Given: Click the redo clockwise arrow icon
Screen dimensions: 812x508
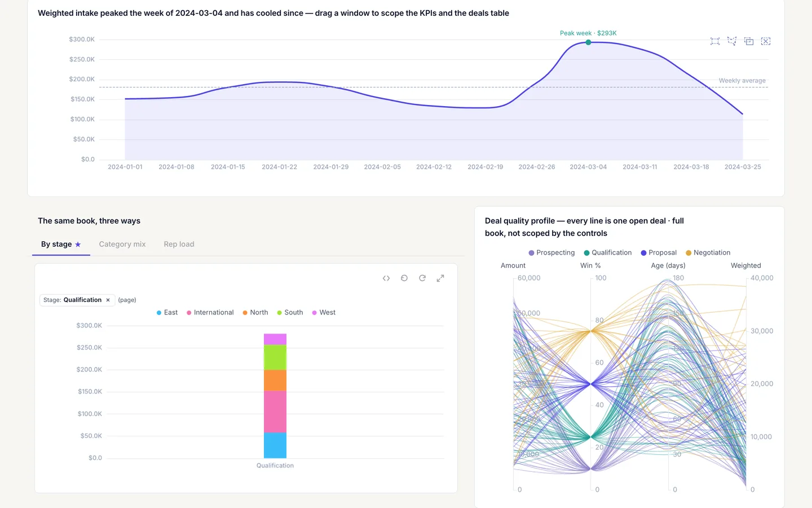Looking at the screenshot, I should coord(422,278).
